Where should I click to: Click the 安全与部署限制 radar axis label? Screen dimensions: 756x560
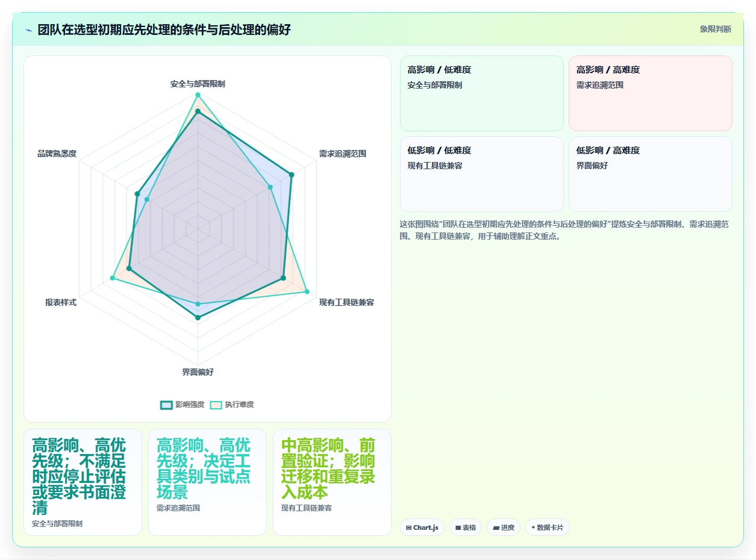pyautogui.click(x=198, y=84)
